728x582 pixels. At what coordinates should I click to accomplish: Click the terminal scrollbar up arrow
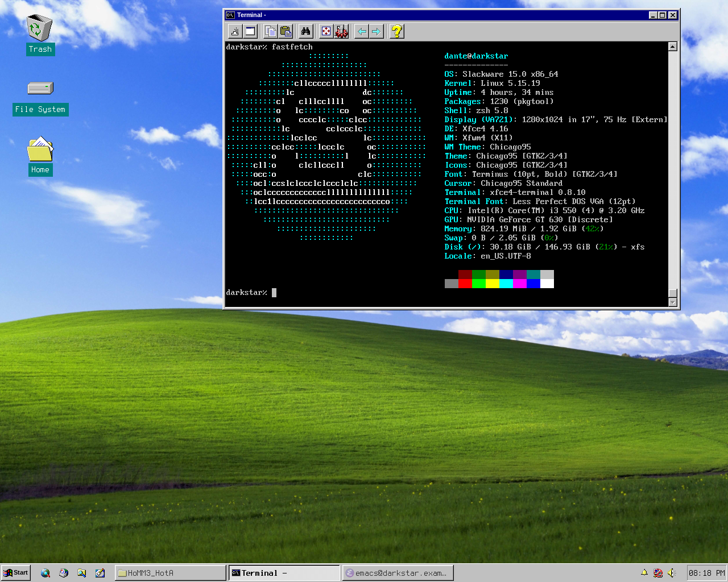click(673, 47)
